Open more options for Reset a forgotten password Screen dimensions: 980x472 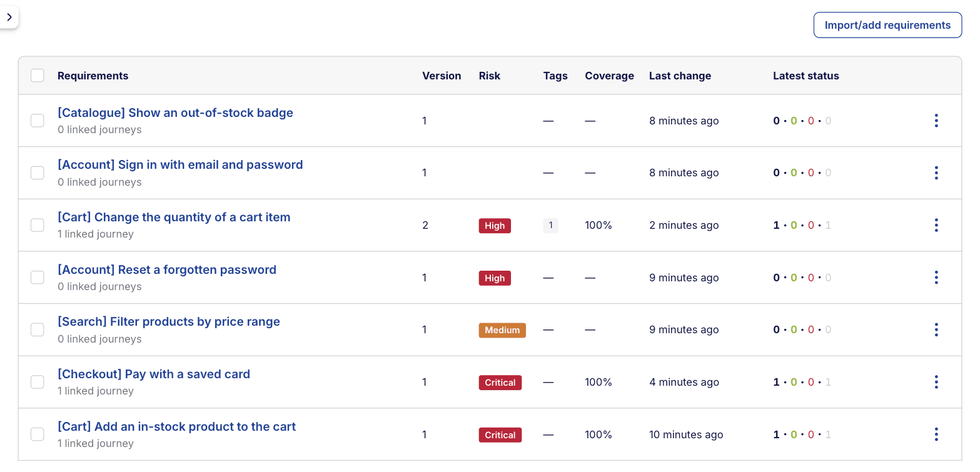[936, 278]
